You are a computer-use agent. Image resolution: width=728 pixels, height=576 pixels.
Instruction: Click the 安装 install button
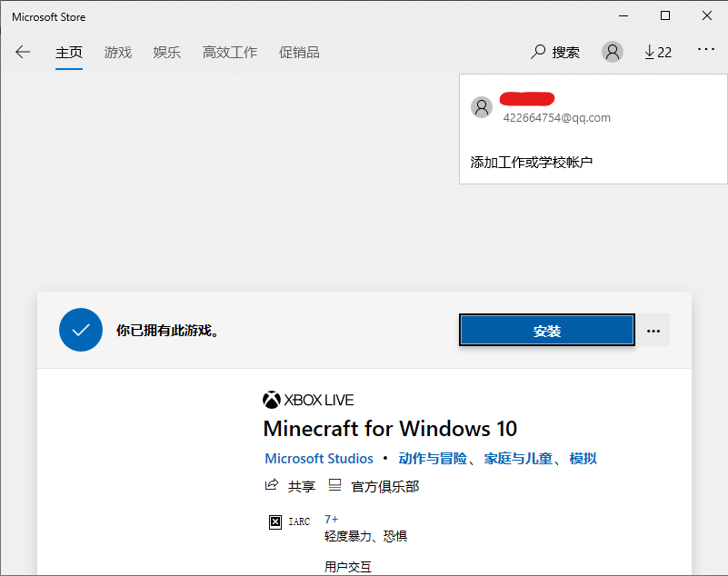point(547,330)
